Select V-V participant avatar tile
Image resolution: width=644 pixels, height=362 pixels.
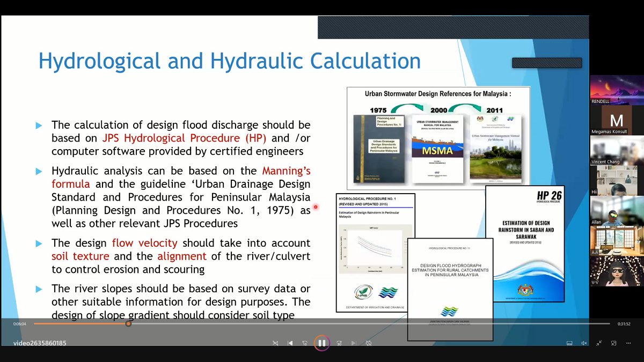tap(617, 271)
